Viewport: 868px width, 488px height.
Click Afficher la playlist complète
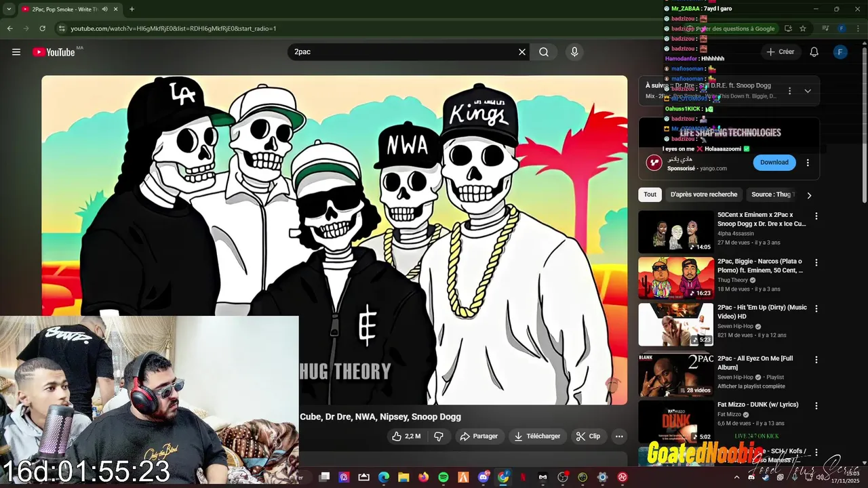coord(751,386)
